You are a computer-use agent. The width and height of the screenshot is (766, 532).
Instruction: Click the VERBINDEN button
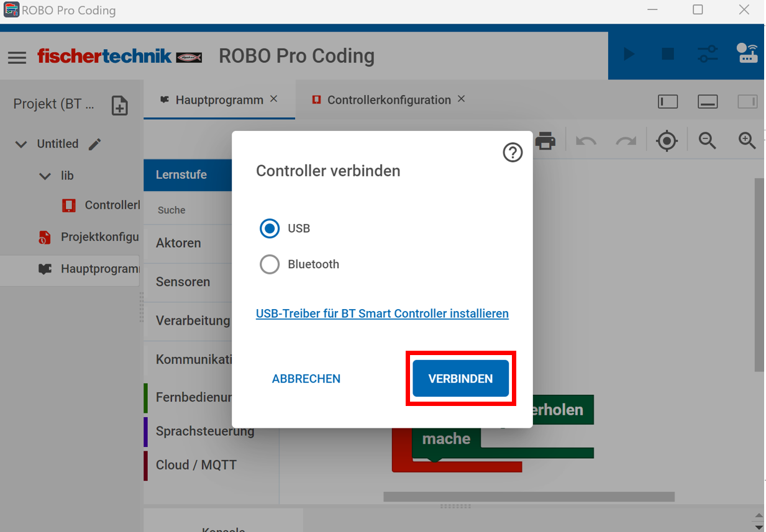[x=460, y=379]
